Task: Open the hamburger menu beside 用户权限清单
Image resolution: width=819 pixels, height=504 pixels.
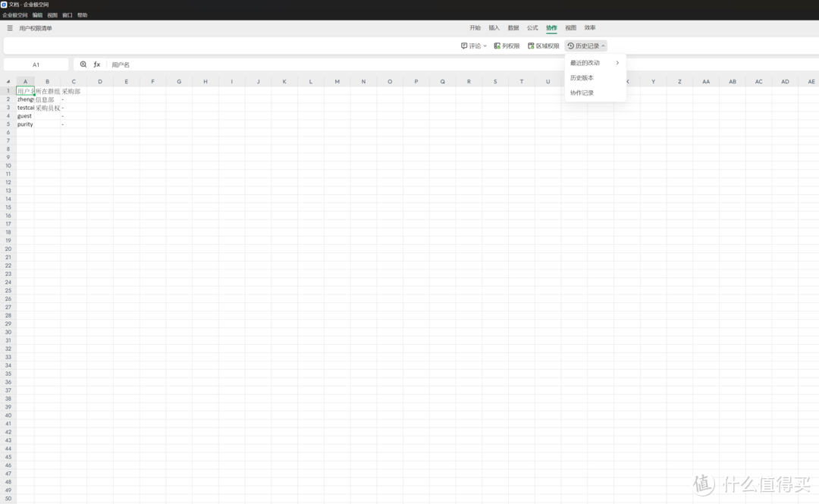Action: pos(10,28)
